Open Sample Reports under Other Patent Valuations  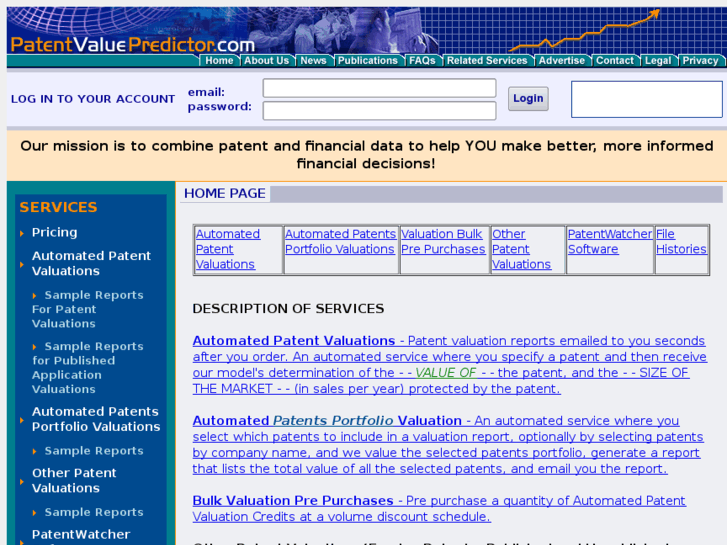(x=94, y=512)
